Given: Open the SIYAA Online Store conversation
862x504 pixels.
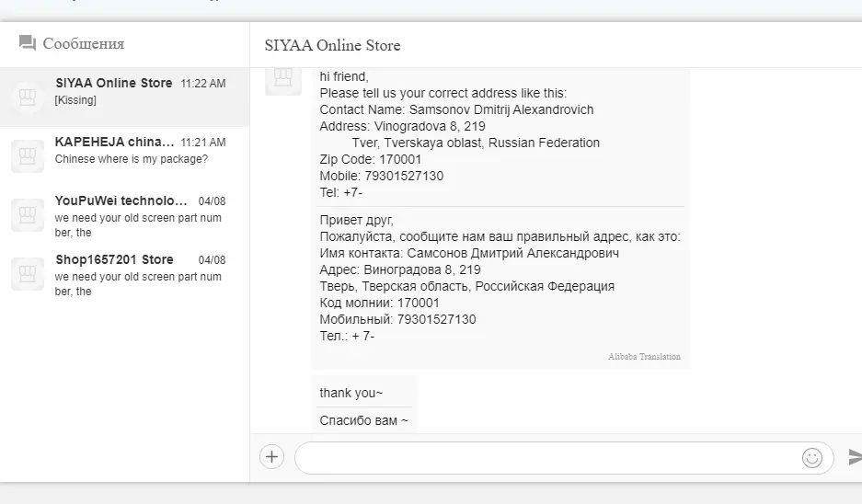Looking at the screenshot, I should point(125,97).
